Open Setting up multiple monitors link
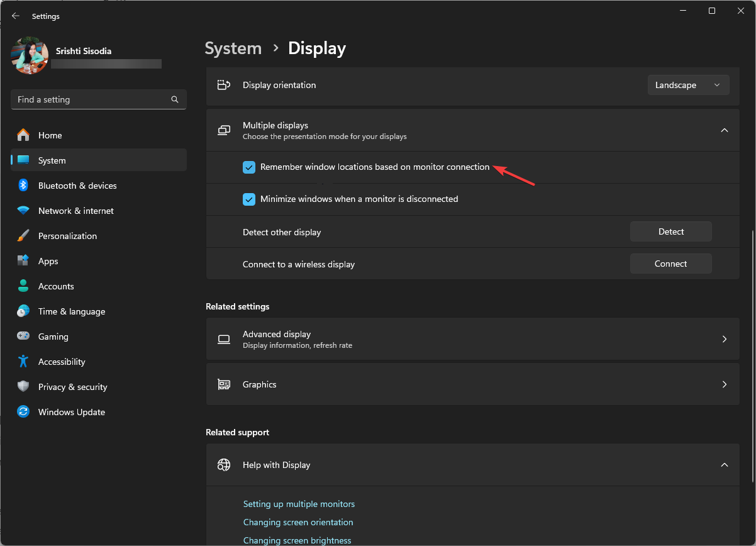Viewport: 756px width, 546px height. (x=299, y=504)
